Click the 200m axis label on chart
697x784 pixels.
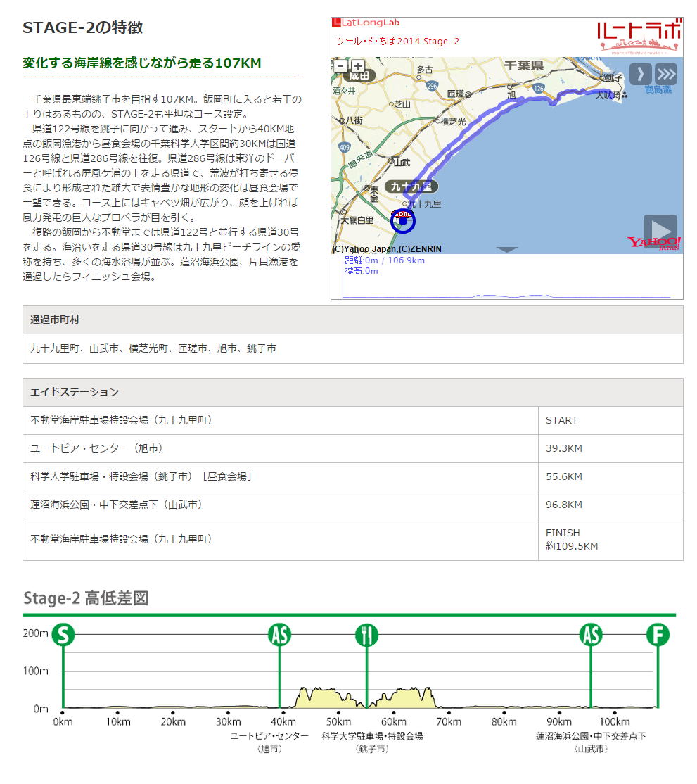(35, 633)
